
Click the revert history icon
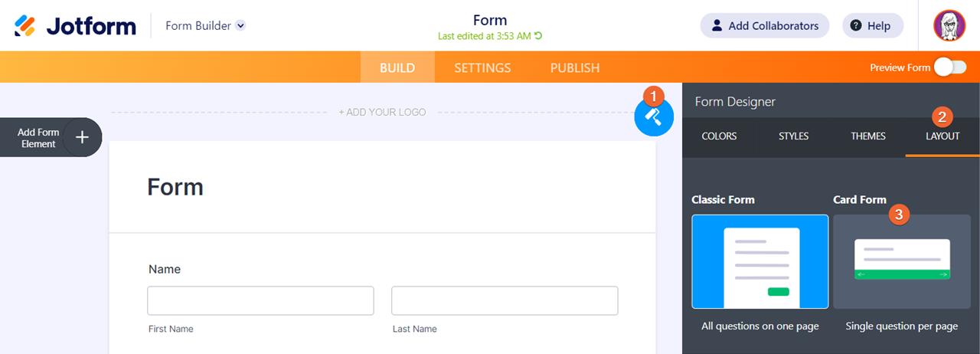point(538,36)
